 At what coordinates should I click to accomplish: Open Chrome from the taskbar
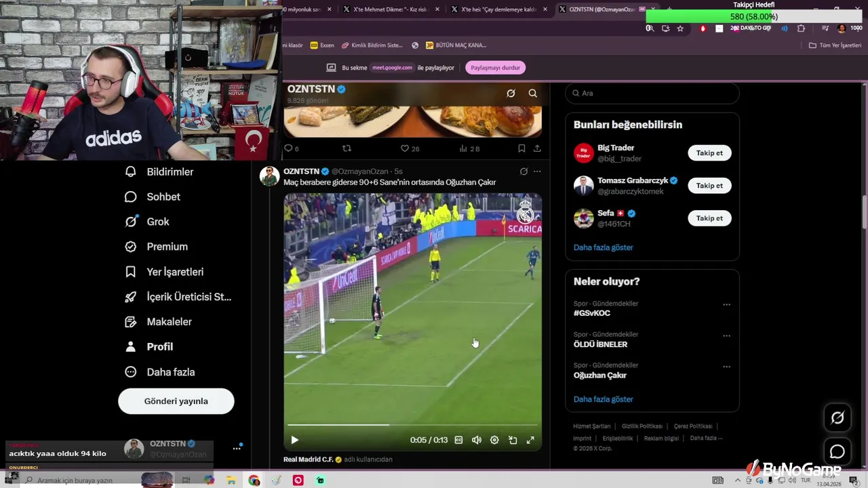[254, 481]
